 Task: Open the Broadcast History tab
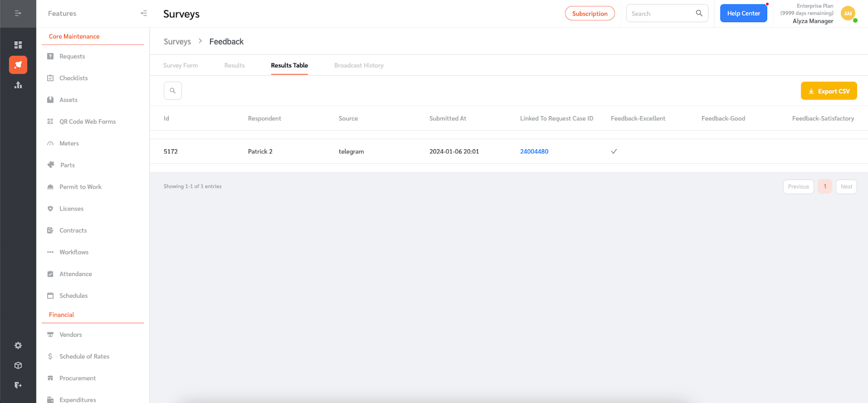tap(359, 66)
